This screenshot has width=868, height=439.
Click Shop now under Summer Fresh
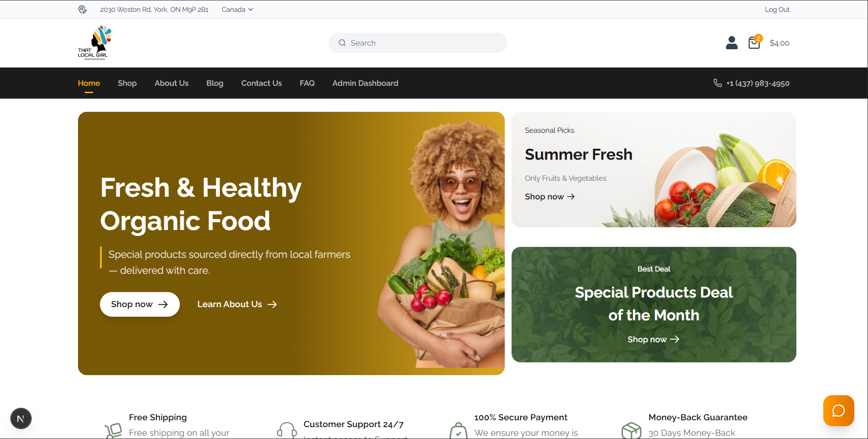point(549,197)
